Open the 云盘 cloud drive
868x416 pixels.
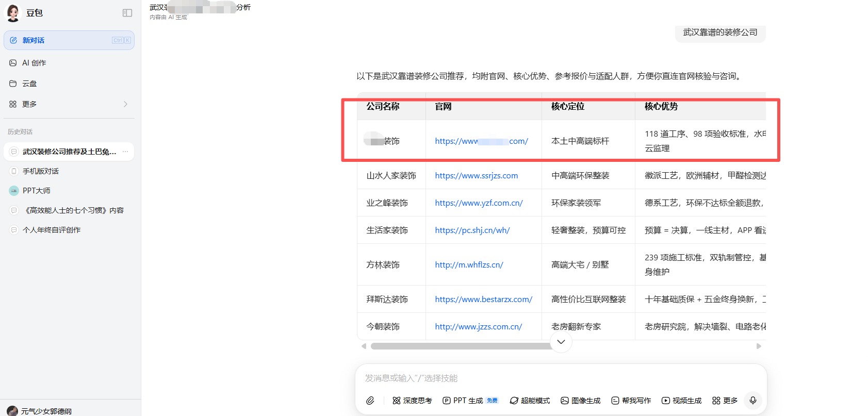(29, 84)
